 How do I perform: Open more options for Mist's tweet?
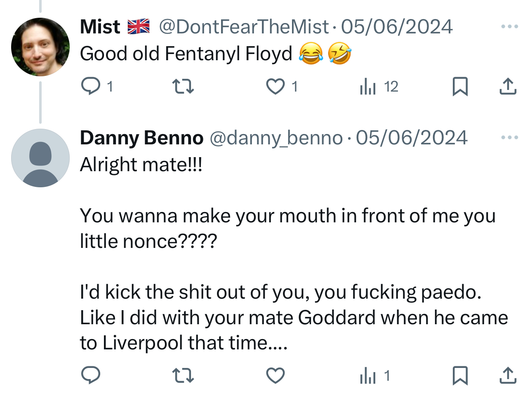point(510,27)
